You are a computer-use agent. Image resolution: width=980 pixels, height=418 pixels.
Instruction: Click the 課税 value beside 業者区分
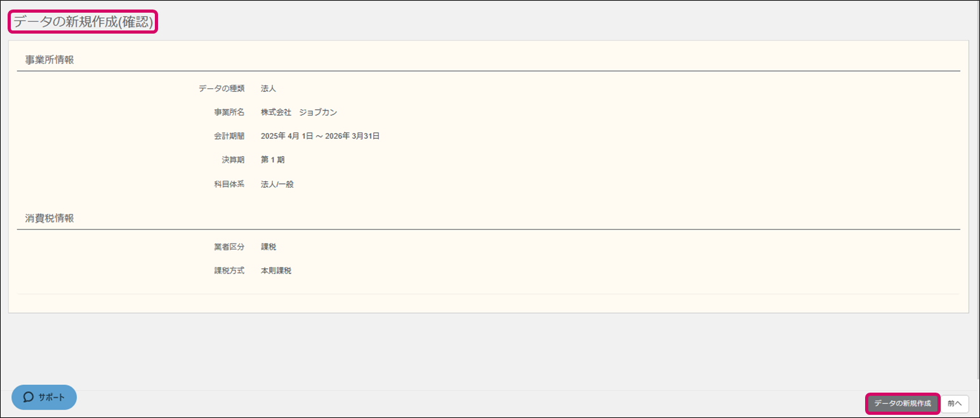tap(268, 247)
